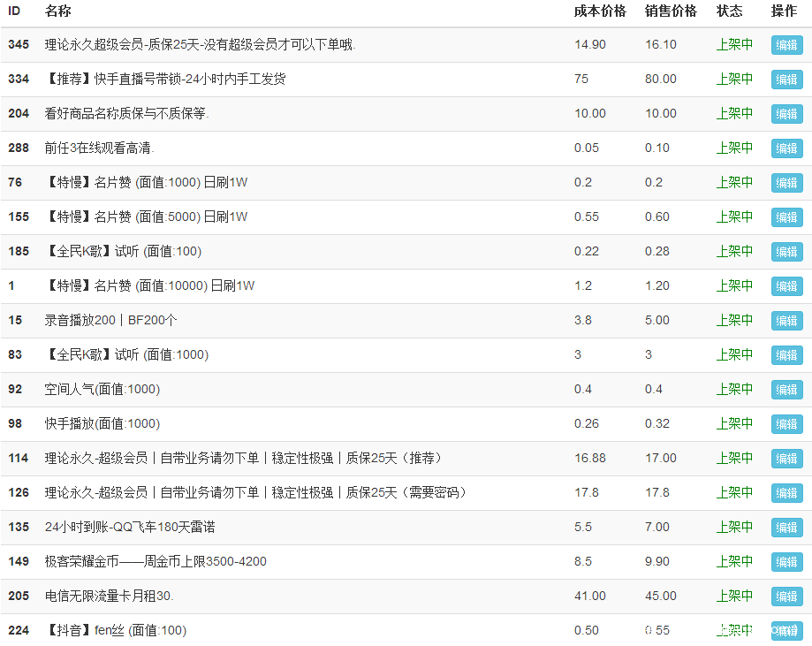Click 编辑 for 全民K歌 试听 面值100

click(x=786, y=252)
